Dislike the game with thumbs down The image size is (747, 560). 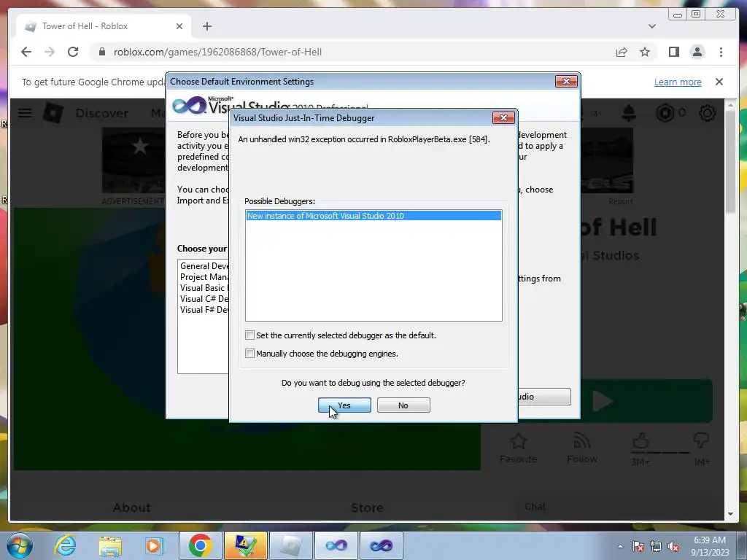701,440
